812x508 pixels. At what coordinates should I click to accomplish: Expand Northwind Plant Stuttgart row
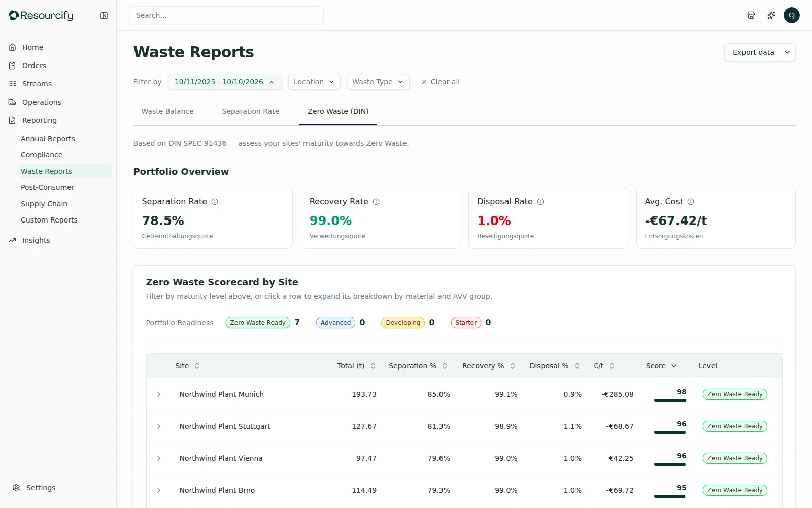159,426
